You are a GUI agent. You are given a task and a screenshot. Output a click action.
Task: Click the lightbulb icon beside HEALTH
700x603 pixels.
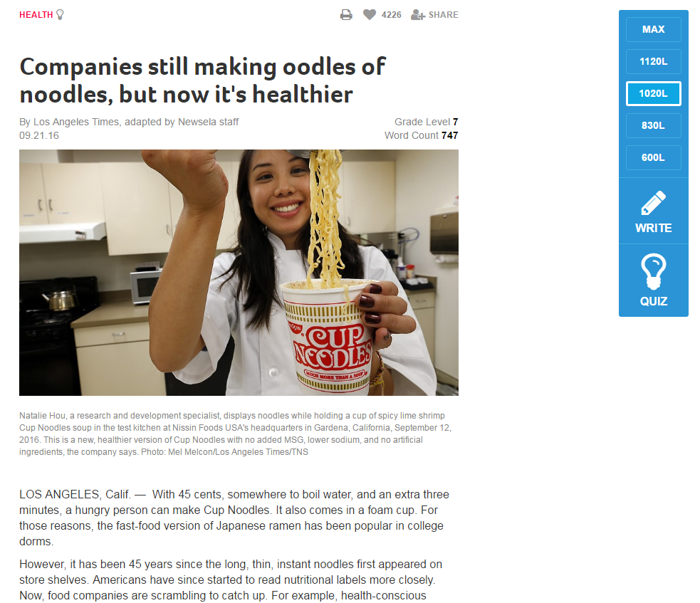click(x=60, y=15)
